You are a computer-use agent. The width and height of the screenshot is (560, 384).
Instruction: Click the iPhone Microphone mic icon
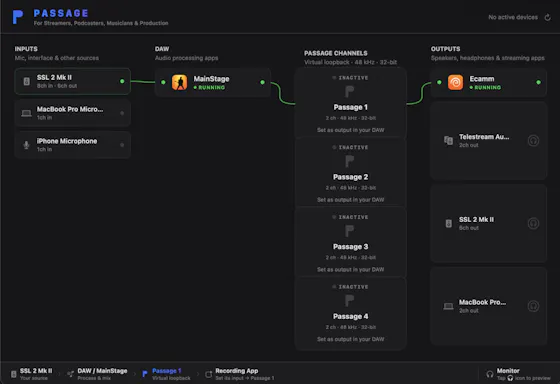point(26,145)
